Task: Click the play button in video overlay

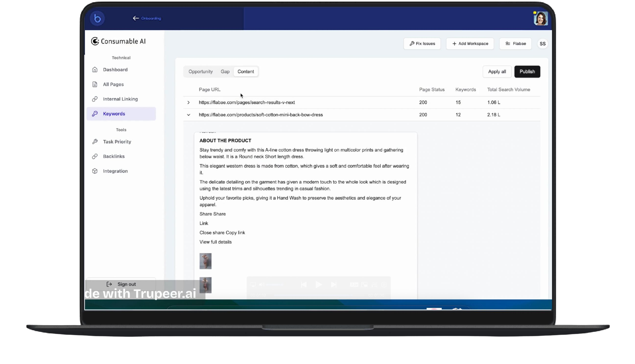Action: pyautogui.click(x=318, y=285)
